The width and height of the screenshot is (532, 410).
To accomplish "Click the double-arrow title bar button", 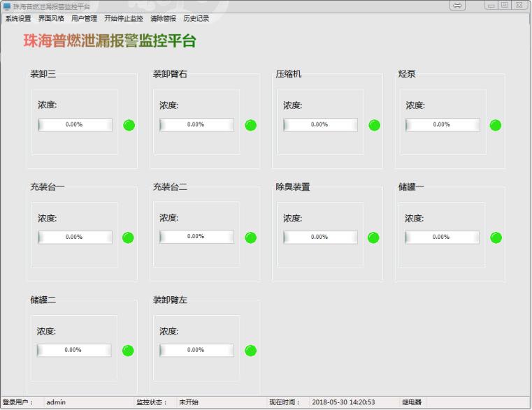I will 457,6.
